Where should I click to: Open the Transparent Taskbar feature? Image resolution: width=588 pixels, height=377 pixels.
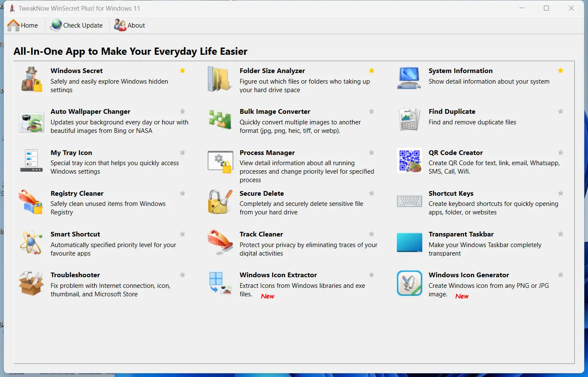coord(461,234)
